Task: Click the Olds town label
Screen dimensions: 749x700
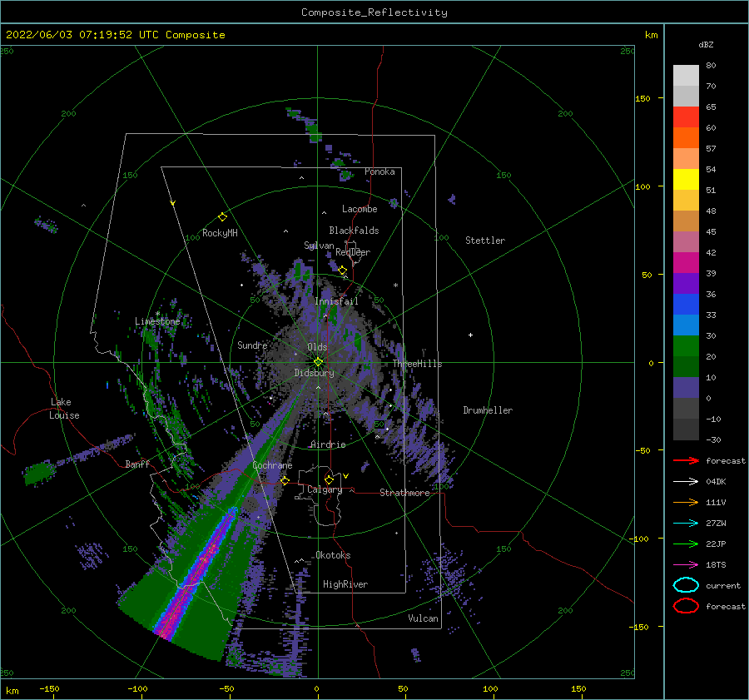Action: (317, 347)
